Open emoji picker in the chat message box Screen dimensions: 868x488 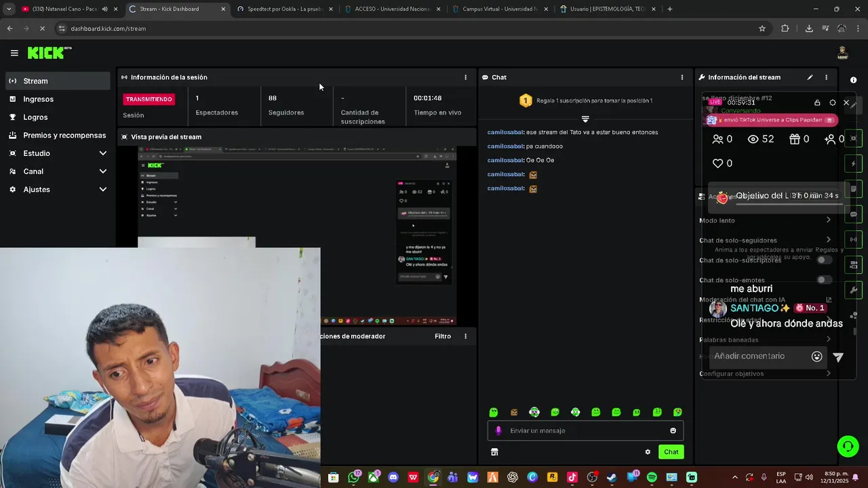673,430
